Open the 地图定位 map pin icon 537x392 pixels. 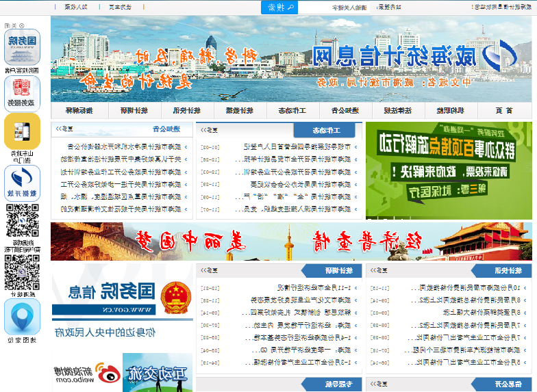coord(22,317)
